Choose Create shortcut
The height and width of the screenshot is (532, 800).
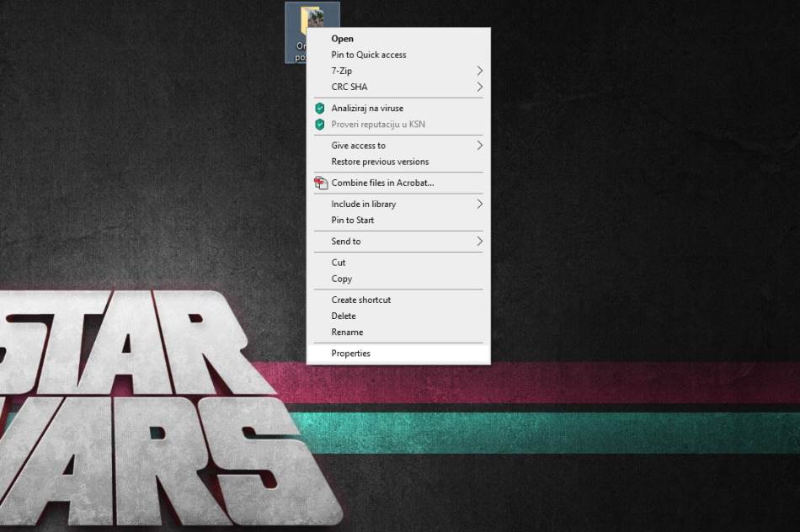(360, 300)
